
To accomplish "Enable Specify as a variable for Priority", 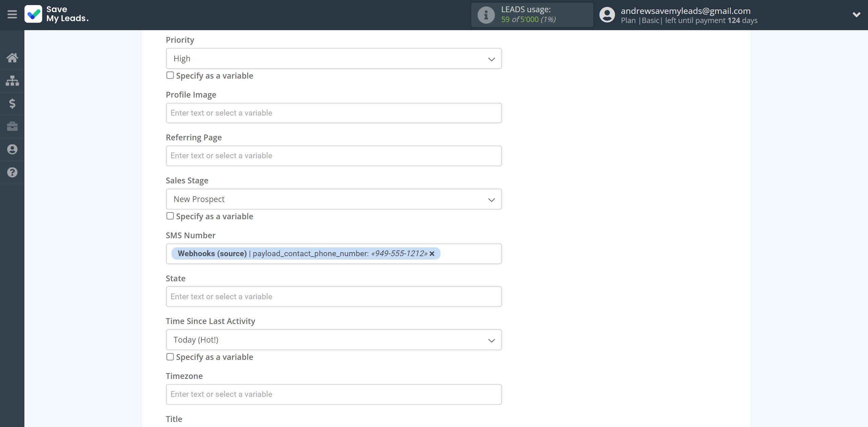I will click(170, 75).
